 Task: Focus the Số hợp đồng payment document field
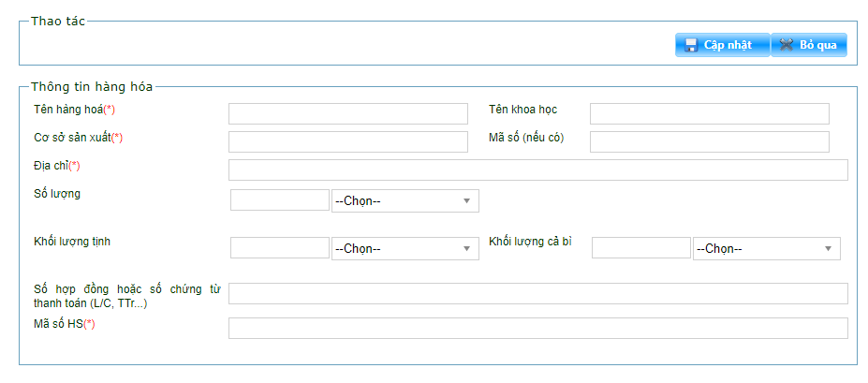click(x=537, y=293)
